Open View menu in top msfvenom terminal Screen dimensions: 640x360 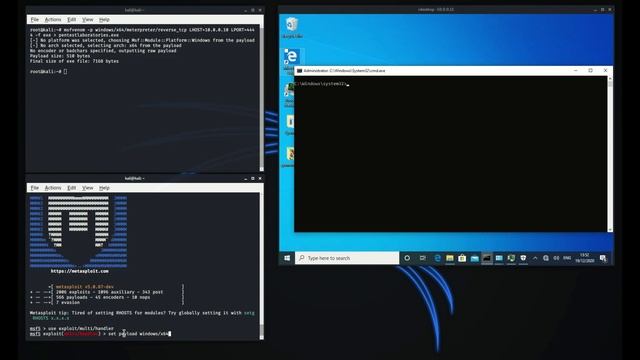(x=87, y=20)
